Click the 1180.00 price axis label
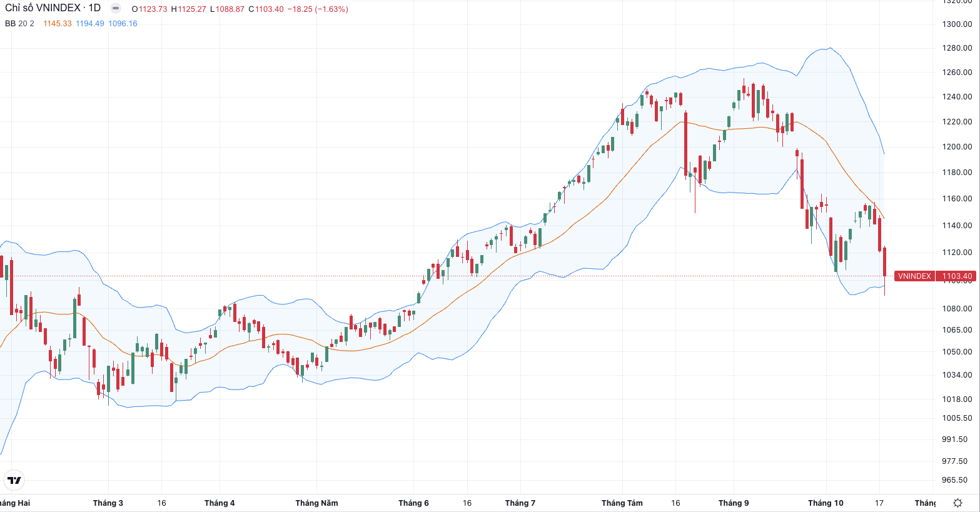Image resolution: width=980 pixels, height=512 pixels. coord(957,173)
